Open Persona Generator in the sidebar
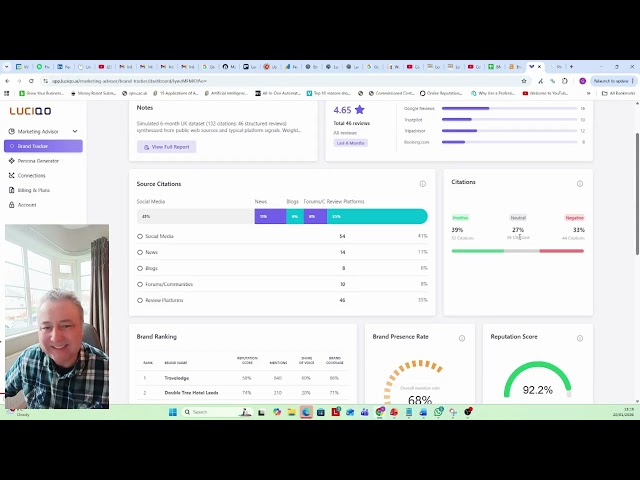 [x=38, y=161]
